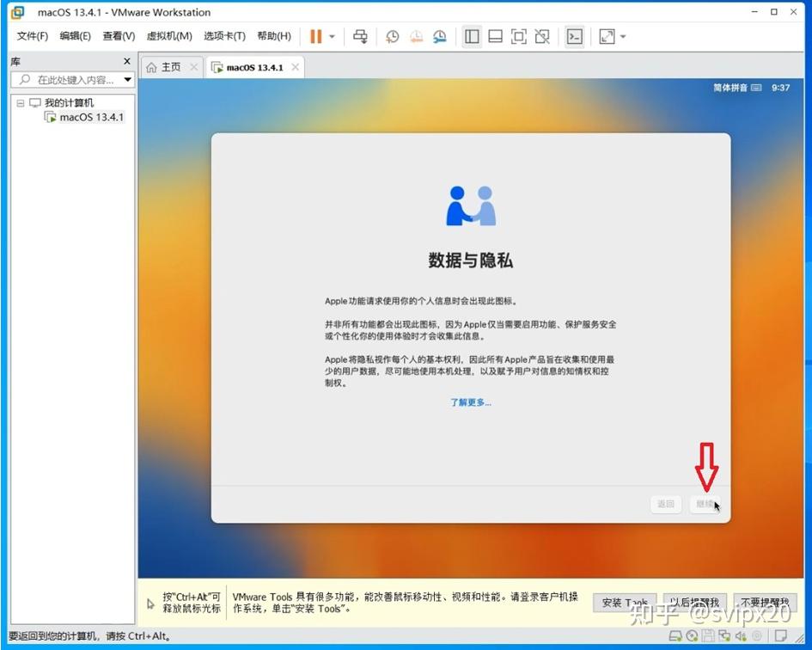This screenshot has height=650, width=812.
Task: Open the 帮助(H) menu
Action: tap(274, 36)
